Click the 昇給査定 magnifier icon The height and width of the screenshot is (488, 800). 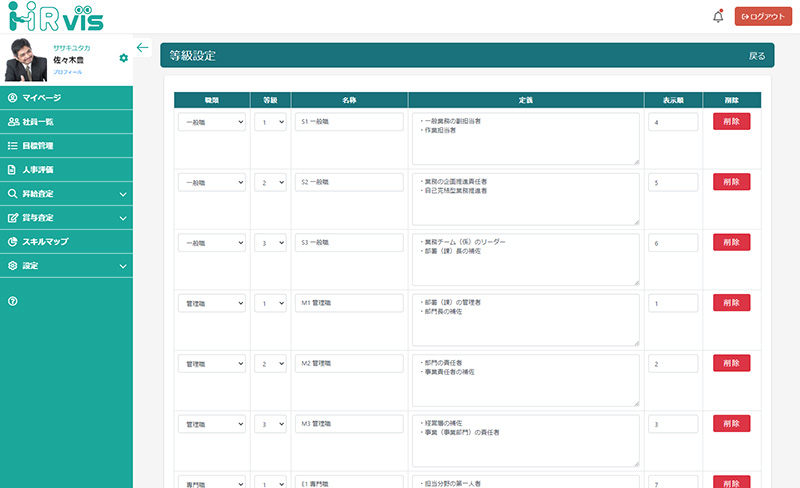pos(12,193)
